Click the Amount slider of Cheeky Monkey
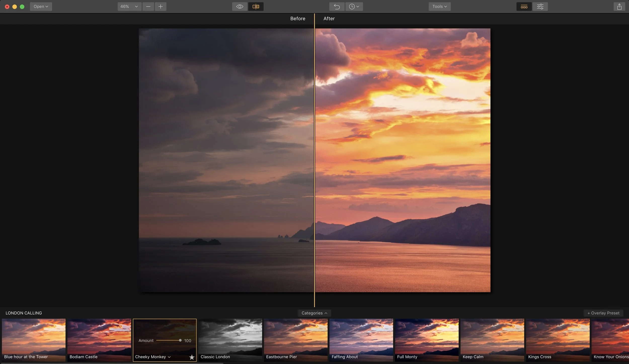The width and height of the screenshot is (629, 364). coord(168,340)
